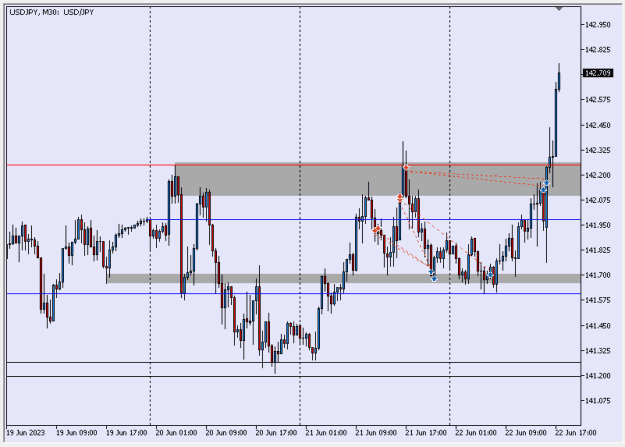Click the 20 Jun 01:00 time label
The height and width of the screenshot is (447, 625).
pyautogui.click(x=176, y=433)
